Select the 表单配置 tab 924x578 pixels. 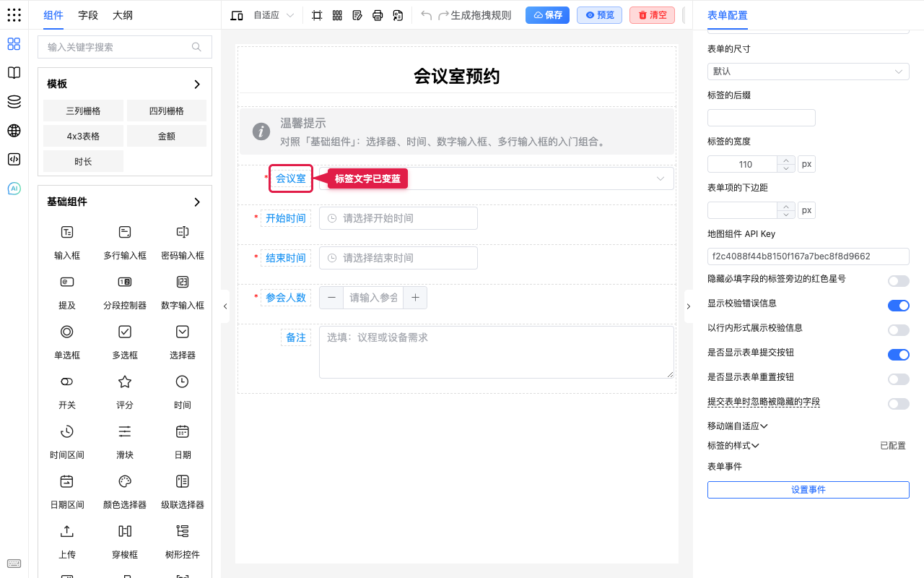[x=728, y=15]
